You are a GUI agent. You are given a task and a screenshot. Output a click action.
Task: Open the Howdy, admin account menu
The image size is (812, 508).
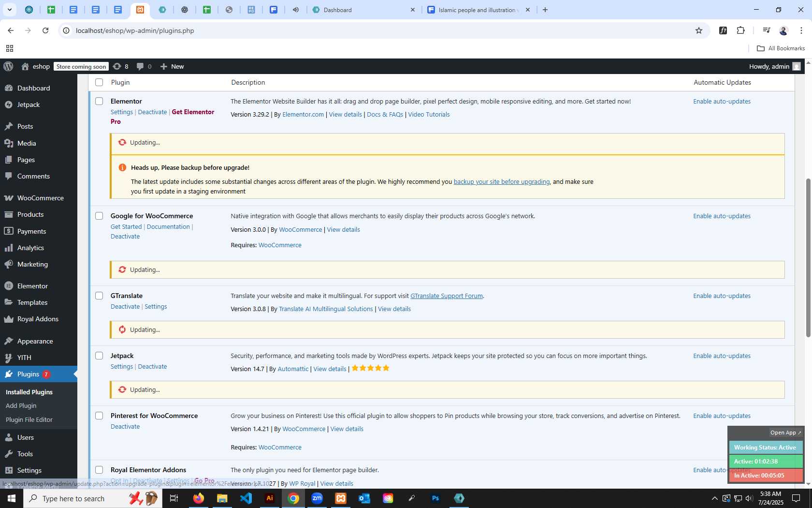pyautogui.click(x=775, y=66)
